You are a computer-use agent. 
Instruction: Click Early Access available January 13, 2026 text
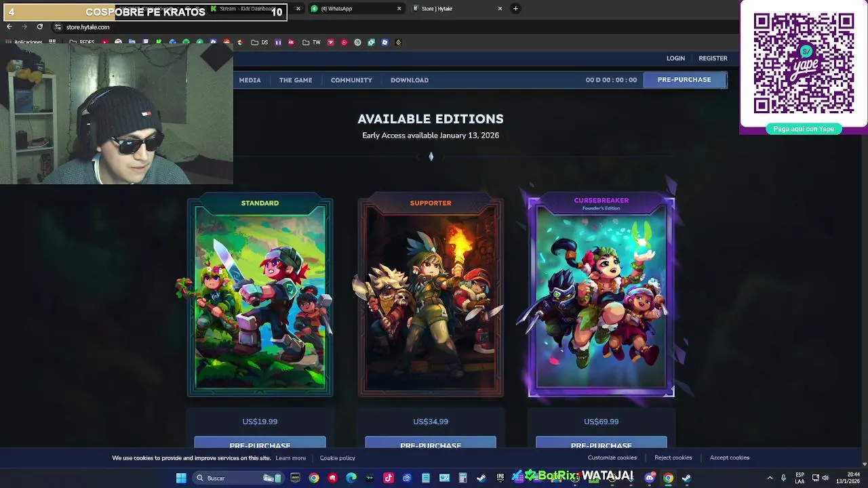coord(431,136)
